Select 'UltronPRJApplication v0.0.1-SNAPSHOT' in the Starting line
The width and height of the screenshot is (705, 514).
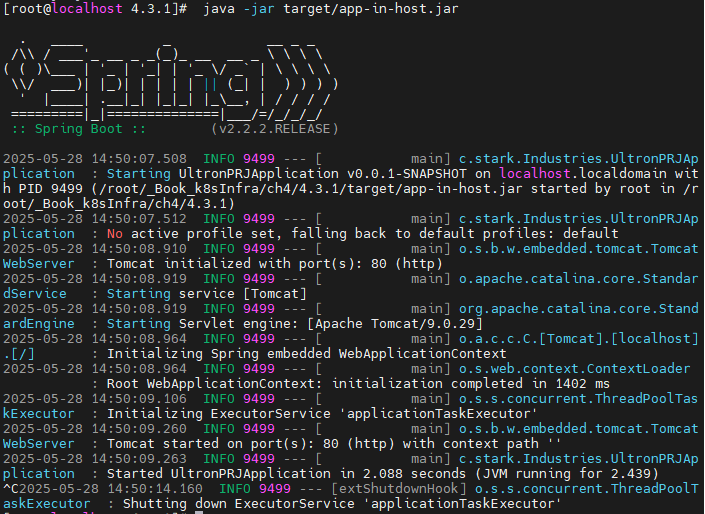pos(322,174)
